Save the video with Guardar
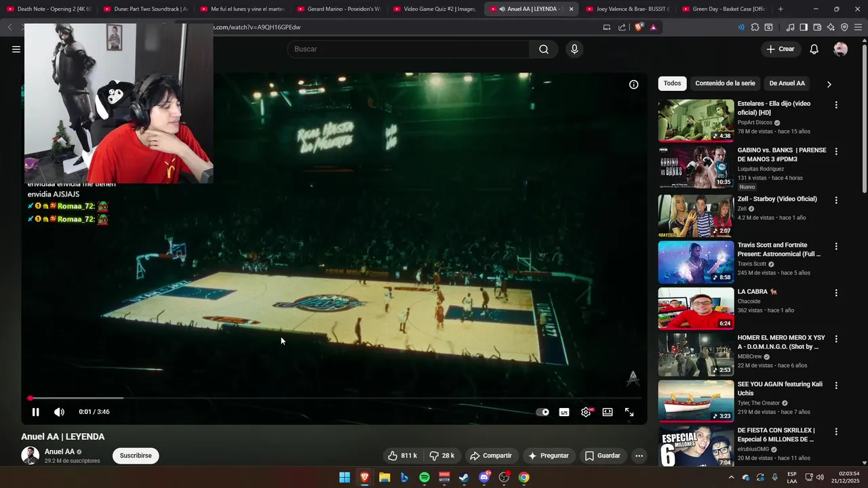The height and width of the screenshot is (488, 868). [603, 455]
